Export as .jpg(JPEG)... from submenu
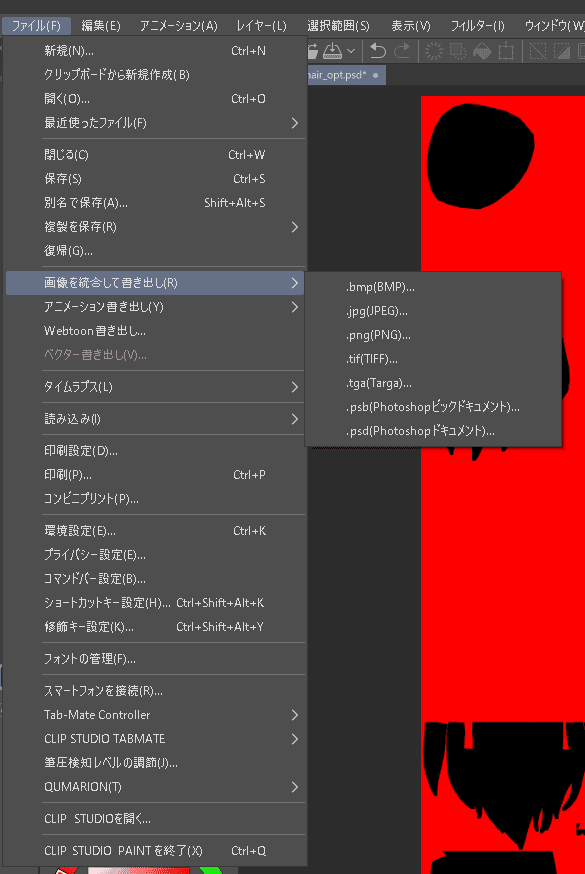 click(433, 311)
